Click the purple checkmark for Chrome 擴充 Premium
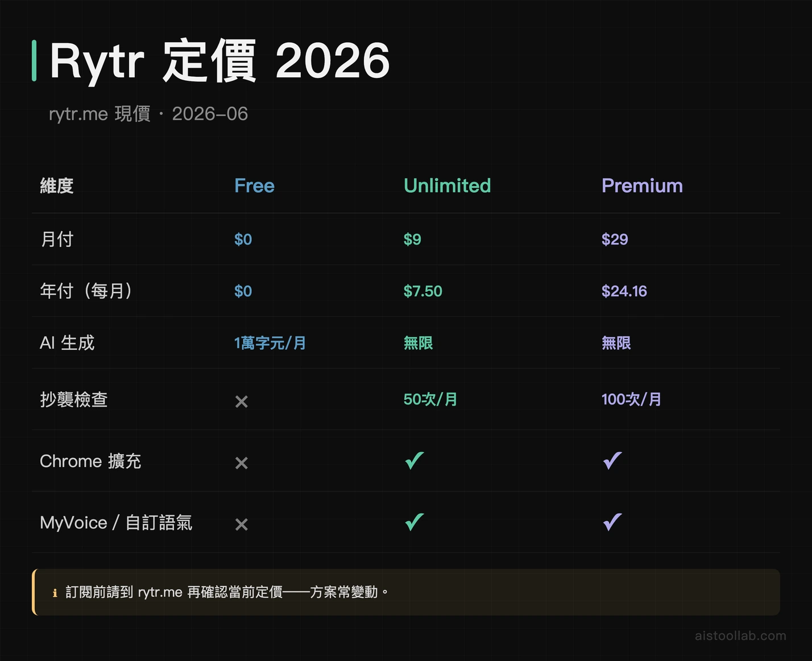This screenshot has height=661, width=812. click(612, 460)
